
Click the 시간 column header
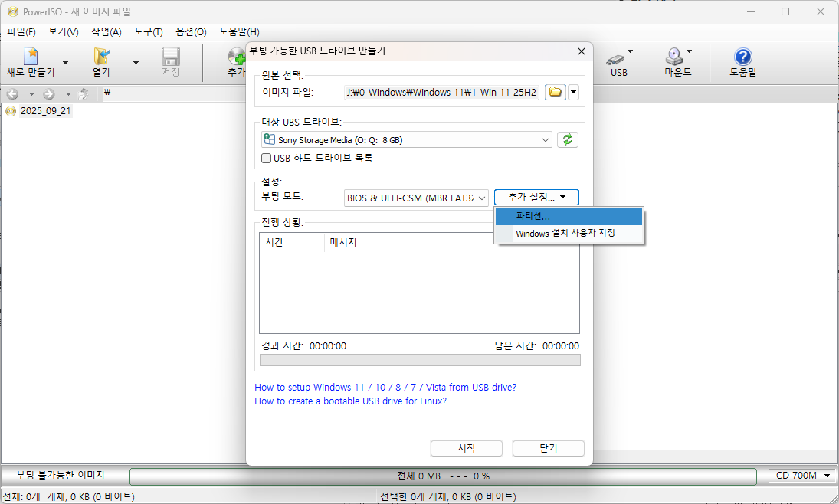tap(292, 242)
